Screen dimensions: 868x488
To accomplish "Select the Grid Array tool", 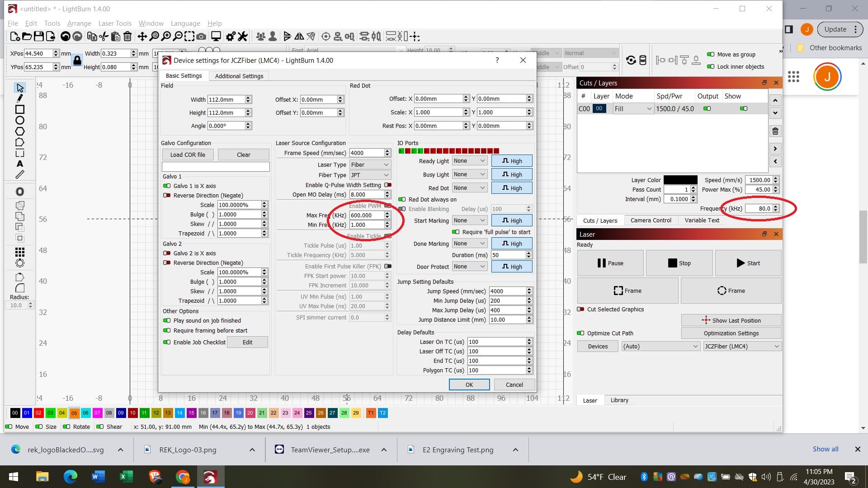I will 19,252.
